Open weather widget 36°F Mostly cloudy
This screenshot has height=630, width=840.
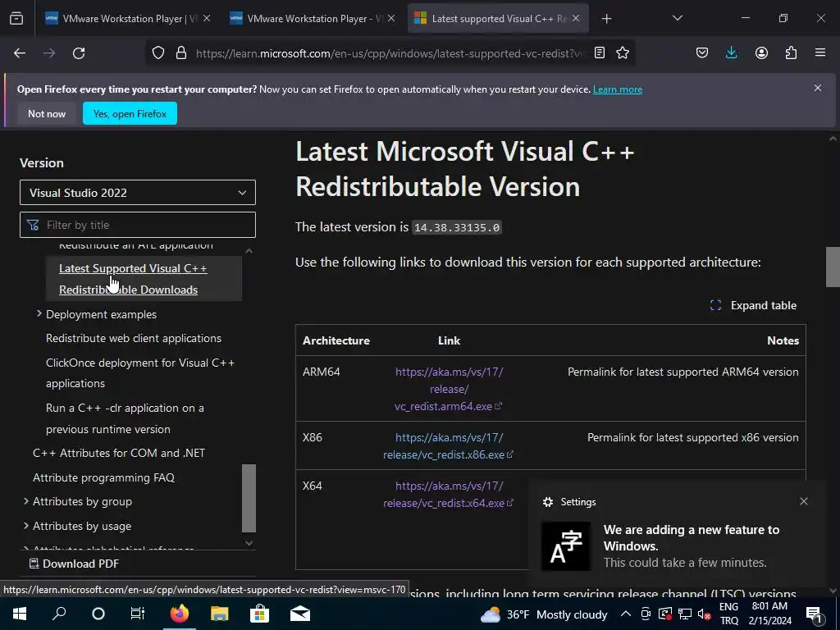click(x=544, y=614)
